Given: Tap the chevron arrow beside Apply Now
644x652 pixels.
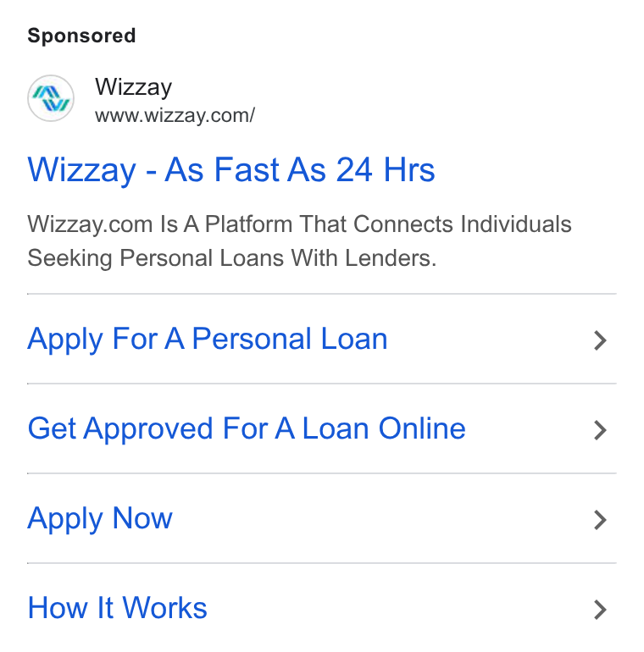Looking at the screenshot, I should pos(600,520).
